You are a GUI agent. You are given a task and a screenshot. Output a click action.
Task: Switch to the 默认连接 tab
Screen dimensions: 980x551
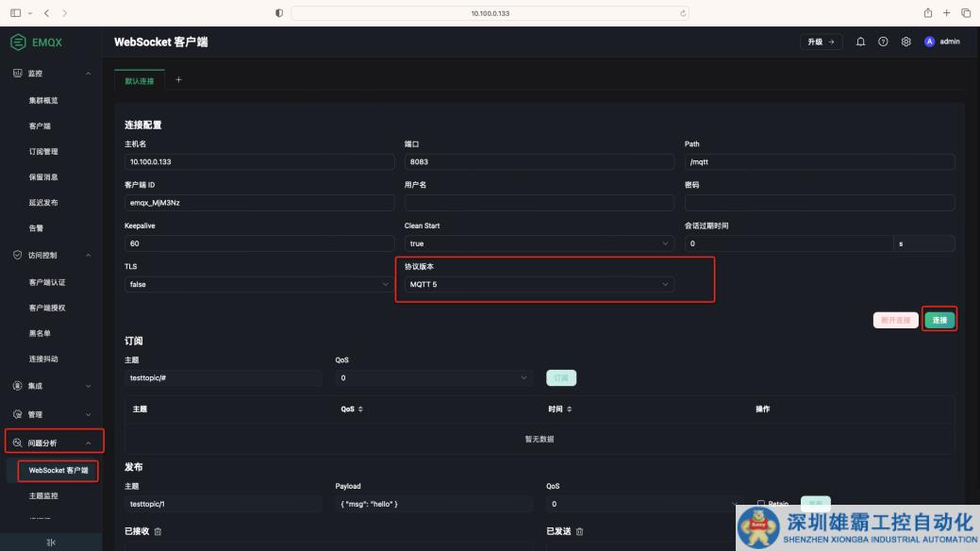pos(139,81)
